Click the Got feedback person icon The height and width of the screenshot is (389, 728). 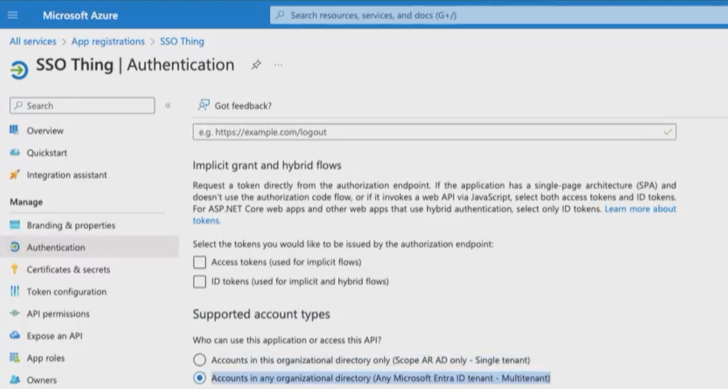point(203,105)
